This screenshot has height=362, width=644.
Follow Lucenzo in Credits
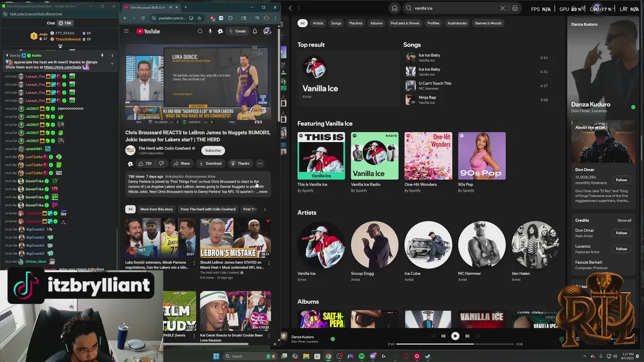click(x=621, y=249)
